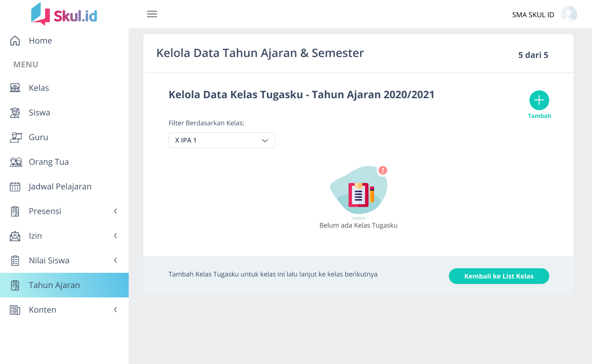Click the green plus Tambah icon

(539, 100)
